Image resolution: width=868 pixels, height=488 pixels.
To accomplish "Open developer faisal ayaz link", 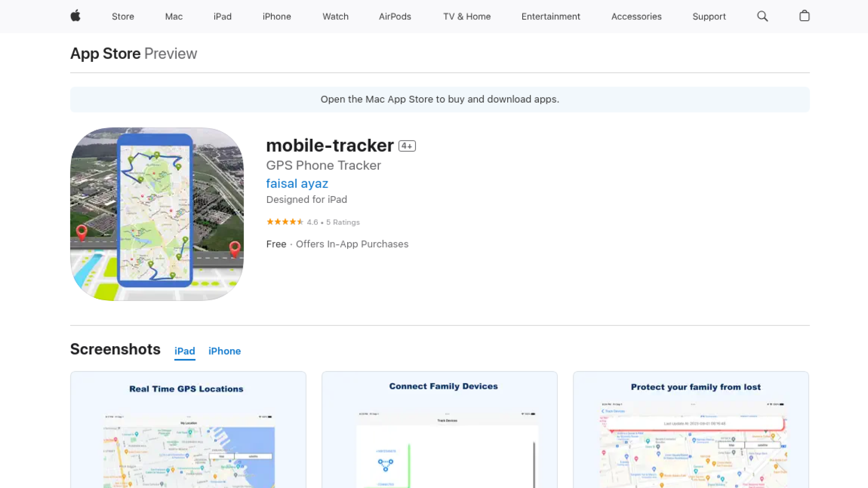I will coord(297,183).
